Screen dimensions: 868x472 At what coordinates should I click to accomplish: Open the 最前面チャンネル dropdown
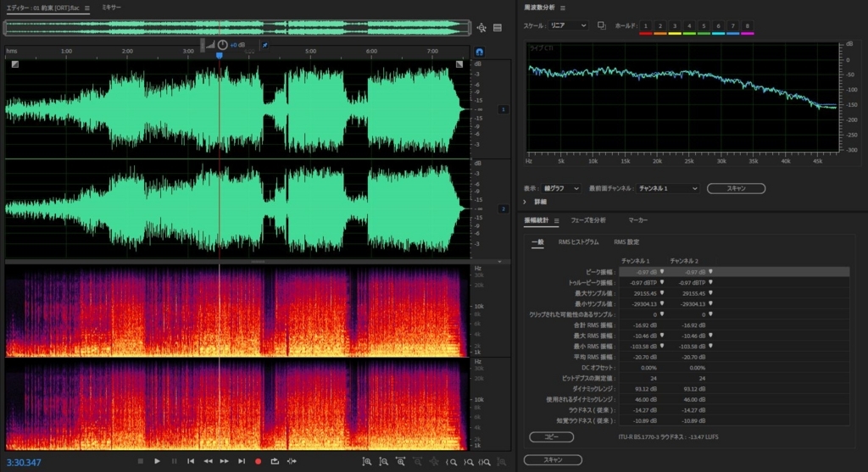pyautogui.click(x=667, y=189)
